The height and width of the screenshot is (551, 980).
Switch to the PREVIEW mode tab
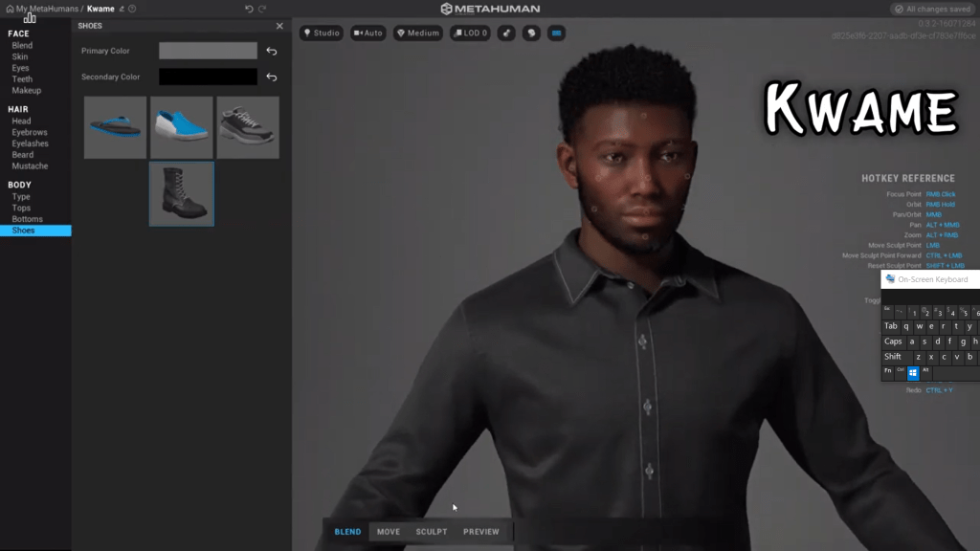click(x=480, y=532)
